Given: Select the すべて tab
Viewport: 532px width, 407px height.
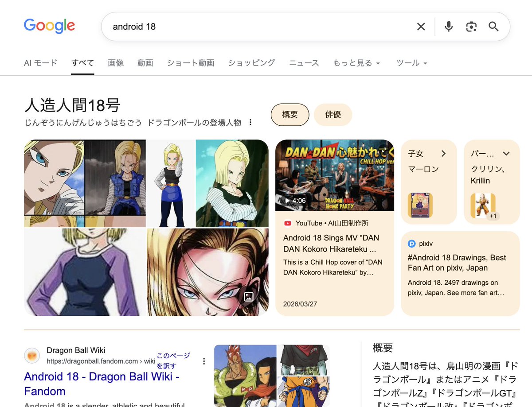Looking at the screenshot, I should [82, 63].
